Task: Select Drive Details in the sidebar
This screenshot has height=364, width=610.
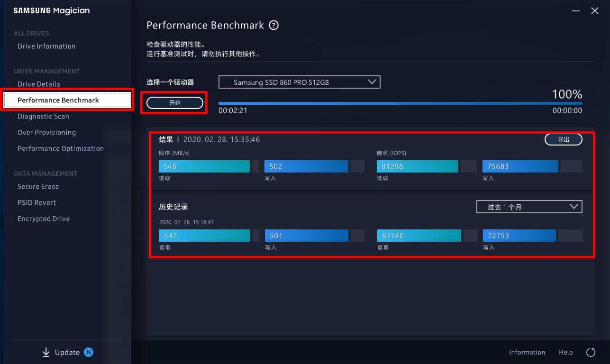Action: (x=39, y=84)
